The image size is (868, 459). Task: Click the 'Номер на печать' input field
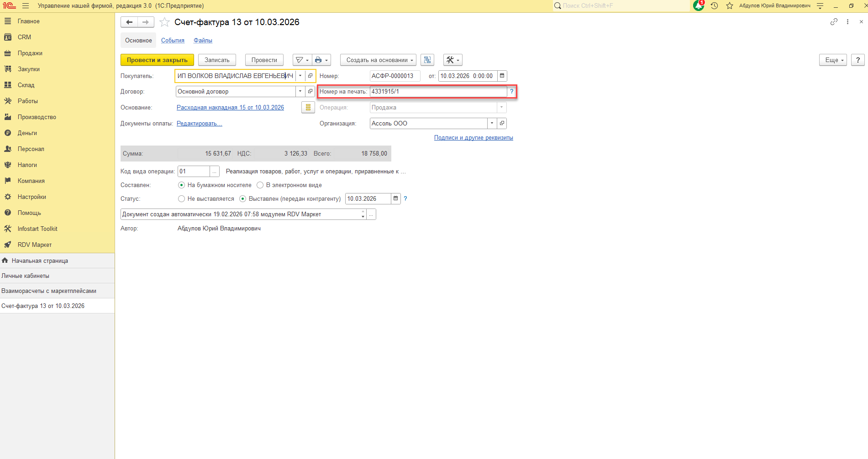pos(437,92)
